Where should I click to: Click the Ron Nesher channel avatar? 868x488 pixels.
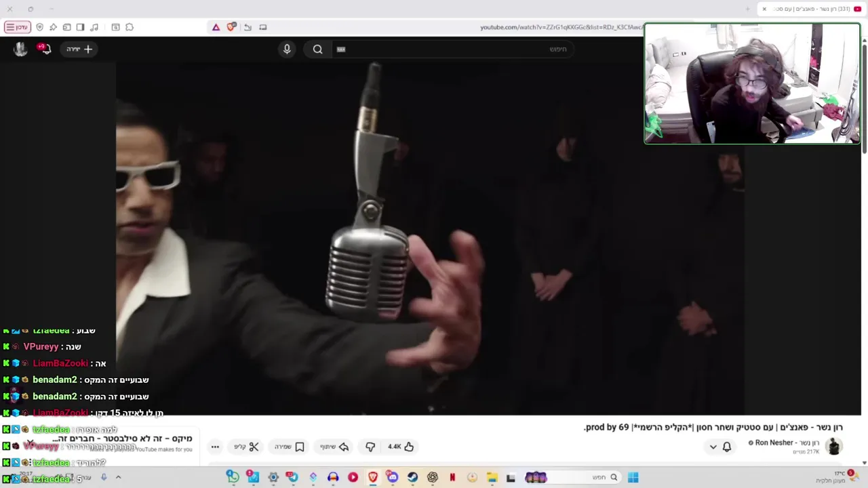click(834, 446)
